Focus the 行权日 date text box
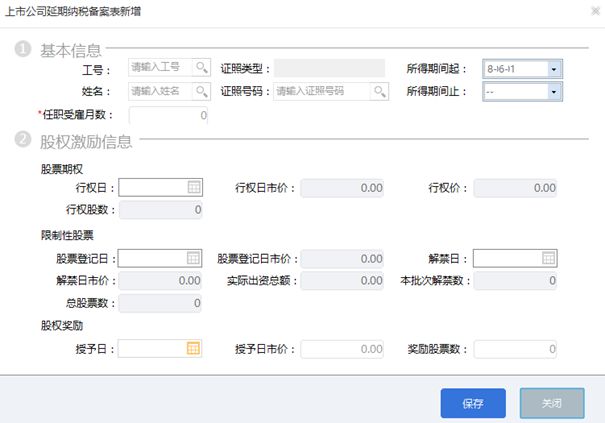The width and height of the screenshot is (605, 423). (x=152, y=187)
